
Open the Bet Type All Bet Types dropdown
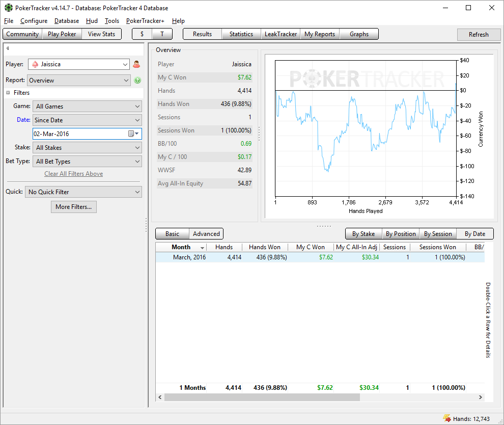87,162
